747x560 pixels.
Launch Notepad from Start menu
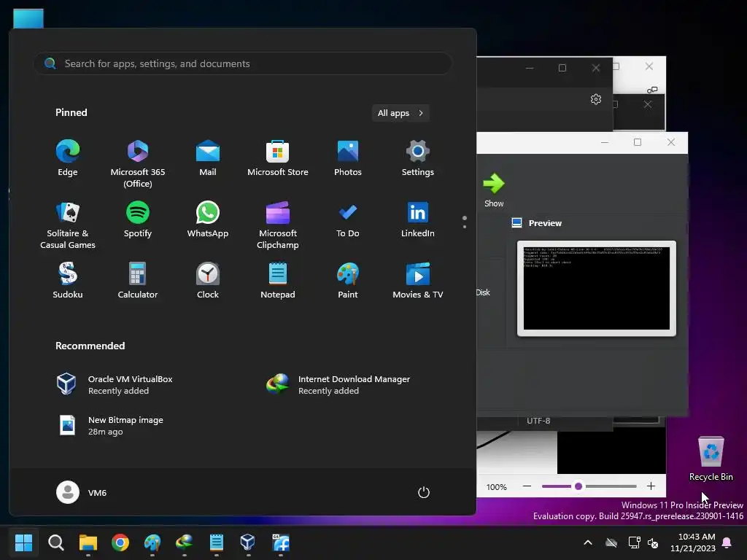pos(278,281)
